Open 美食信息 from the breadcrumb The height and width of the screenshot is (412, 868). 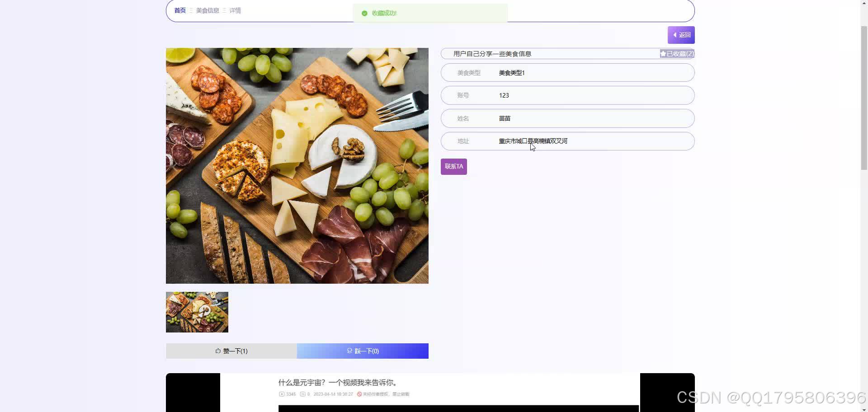[x=207, y=10]
